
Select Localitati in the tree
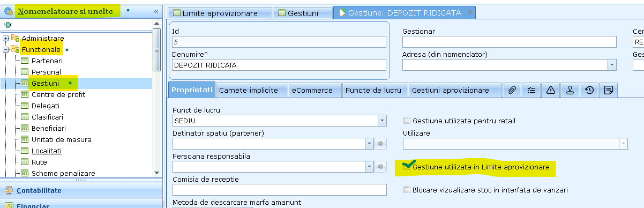(x=47, y=151)
